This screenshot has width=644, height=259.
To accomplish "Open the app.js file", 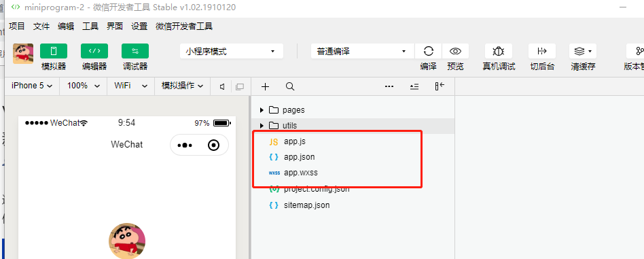I will click(x=353, y=141).
